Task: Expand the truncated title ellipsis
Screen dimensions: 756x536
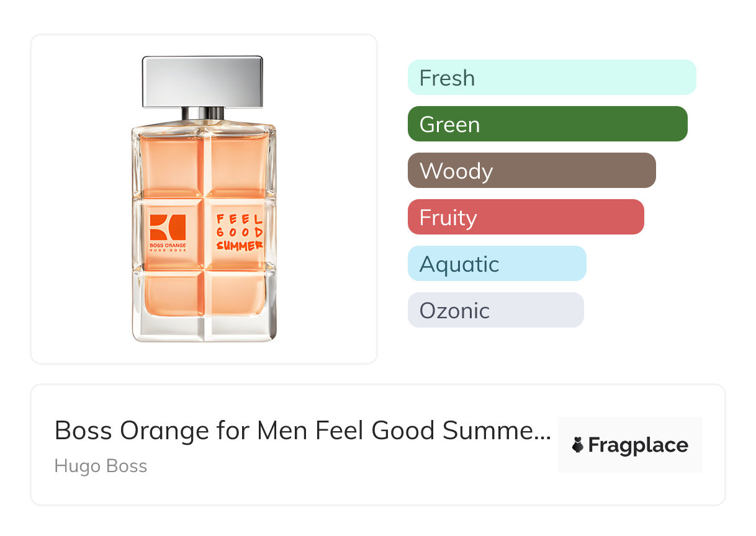Action: [x=544, y=432]
